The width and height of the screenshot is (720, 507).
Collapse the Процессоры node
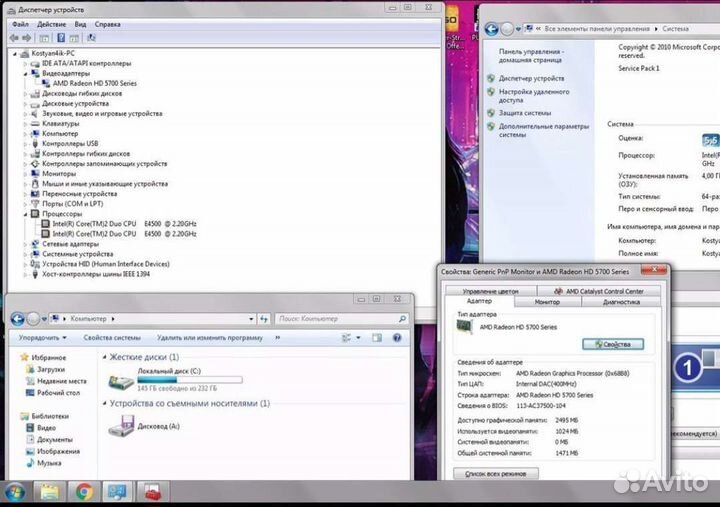coord(25,214)
